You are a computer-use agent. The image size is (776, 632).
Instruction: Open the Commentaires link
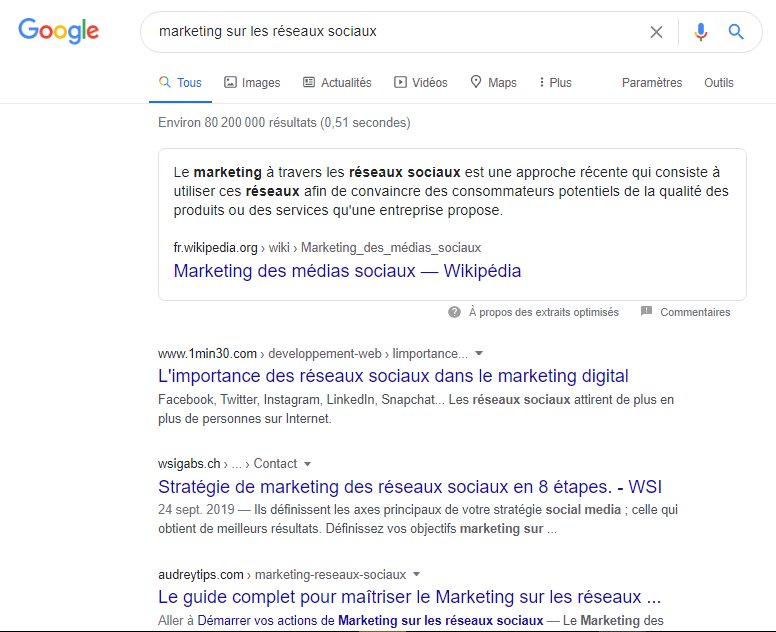click(695, 312)
